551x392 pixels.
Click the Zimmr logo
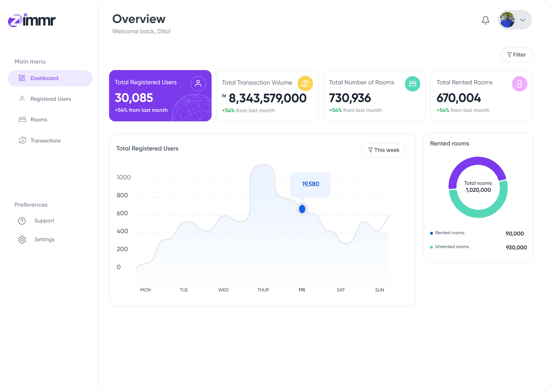(32, 20)
